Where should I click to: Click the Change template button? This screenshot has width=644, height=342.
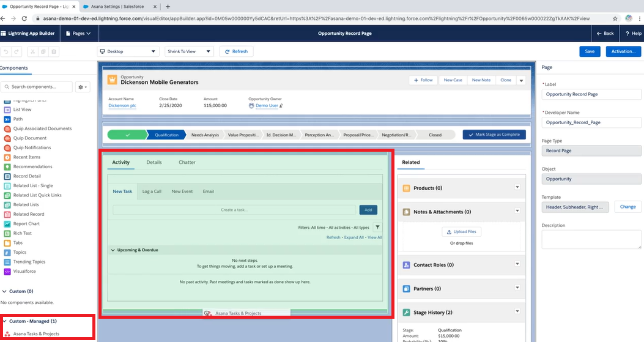[627, 207]
